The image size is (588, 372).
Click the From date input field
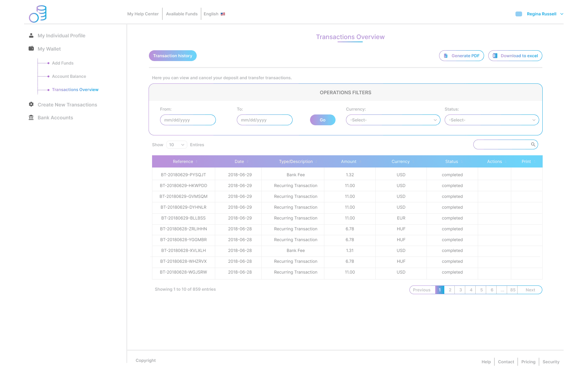188,120
